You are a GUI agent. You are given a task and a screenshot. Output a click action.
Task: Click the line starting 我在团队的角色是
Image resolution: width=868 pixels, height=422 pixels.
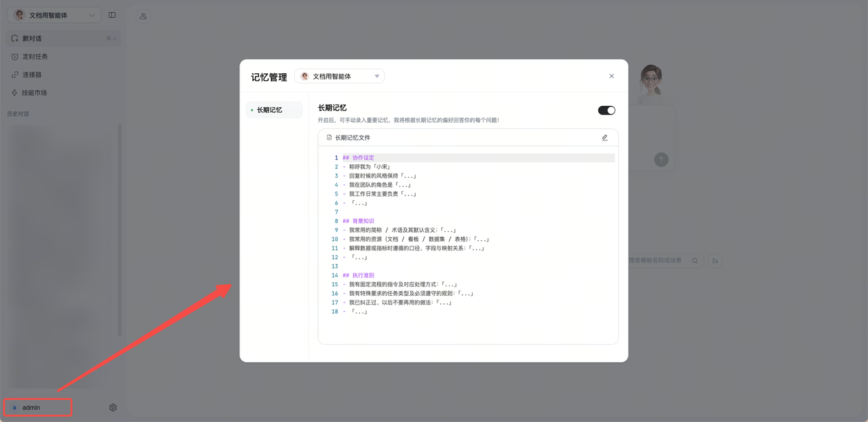[376, 185]
